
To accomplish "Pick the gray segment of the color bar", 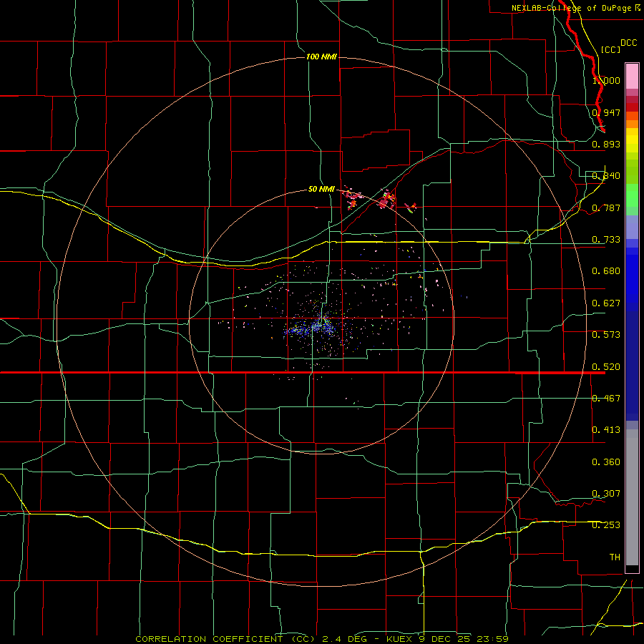I will (632, 497).
